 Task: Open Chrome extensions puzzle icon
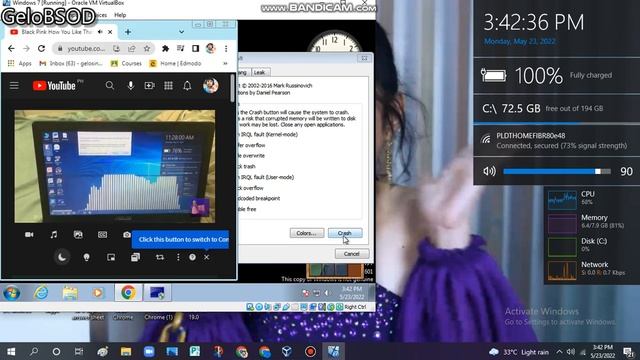(165, 49)
